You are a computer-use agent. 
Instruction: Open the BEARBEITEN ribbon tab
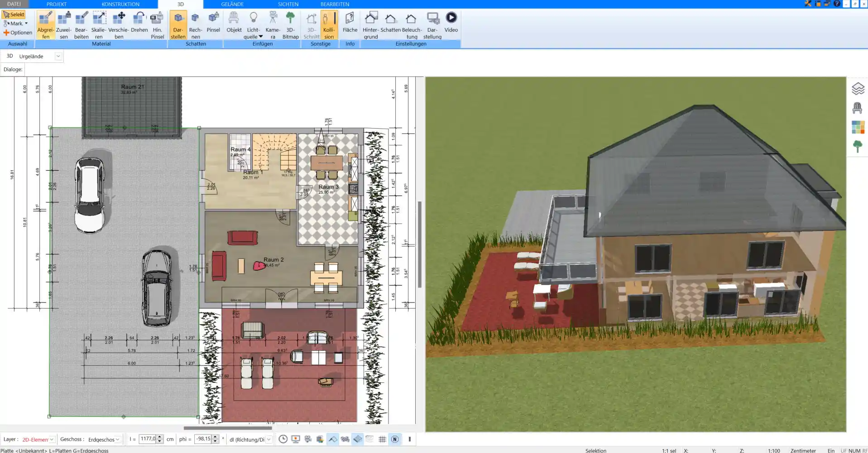coord(335,4)
